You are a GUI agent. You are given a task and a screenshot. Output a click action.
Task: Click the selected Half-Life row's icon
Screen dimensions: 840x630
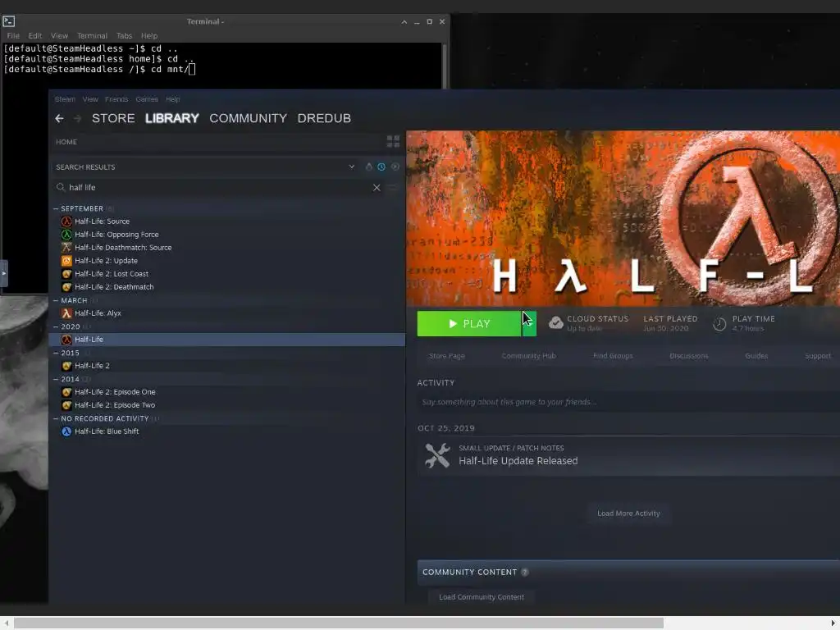[x=66, y=340]
